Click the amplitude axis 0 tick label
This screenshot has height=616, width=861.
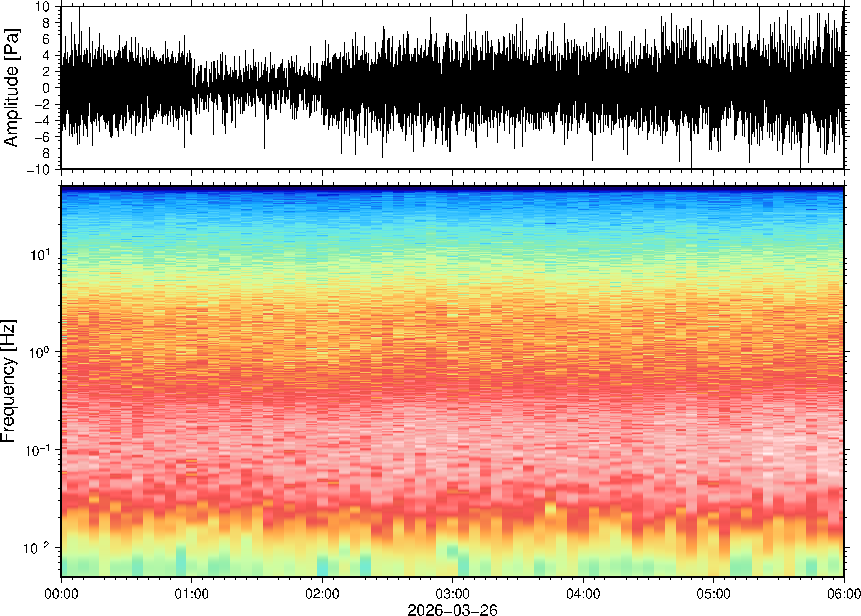(x=46, y=88)
